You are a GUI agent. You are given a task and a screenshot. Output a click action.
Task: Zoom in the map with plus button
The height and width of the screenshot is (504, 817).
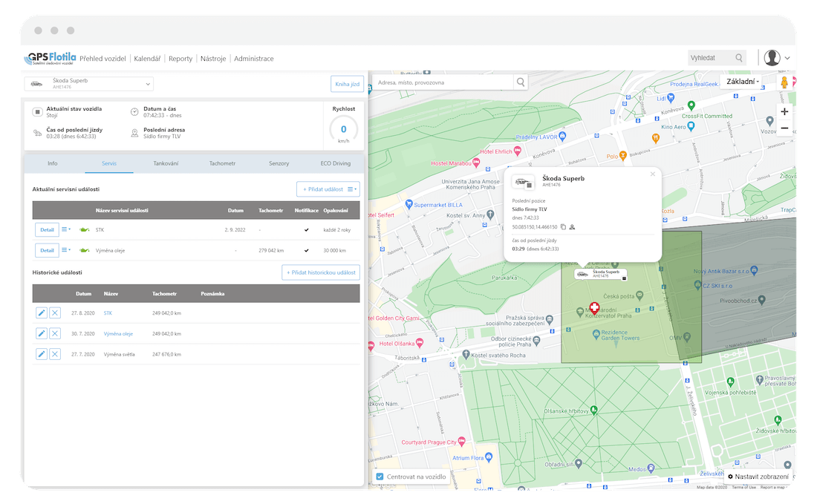tap(784, 111)
